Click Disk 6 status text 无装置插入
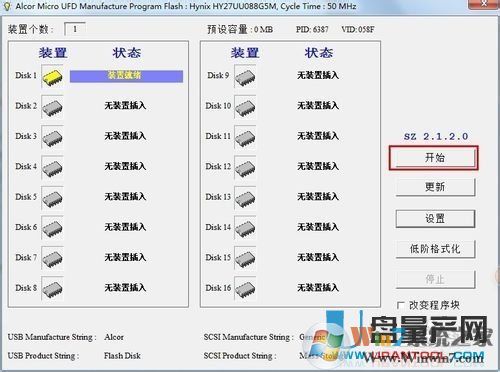 tap(125, 227)
